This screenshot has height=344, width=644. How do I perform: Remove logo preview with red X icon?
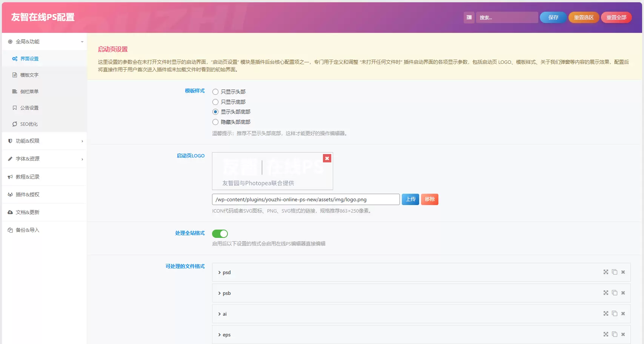pos(327,158)
